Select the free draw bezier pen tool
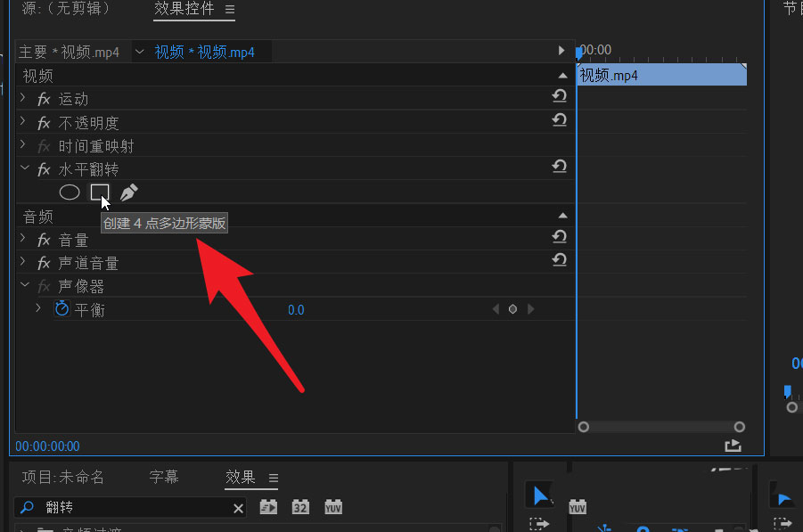The width and height of the screenshot is (803, 532). click(x=128, y=192)
